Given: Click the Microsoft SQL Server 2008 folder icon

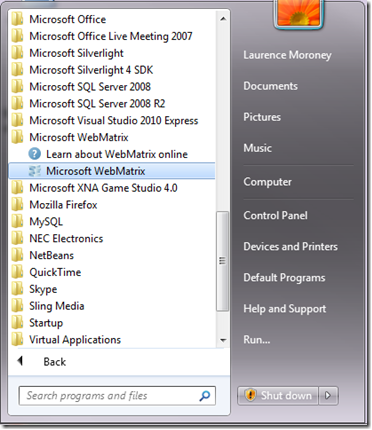Looking at the screenshot, I should pos(17,87).
